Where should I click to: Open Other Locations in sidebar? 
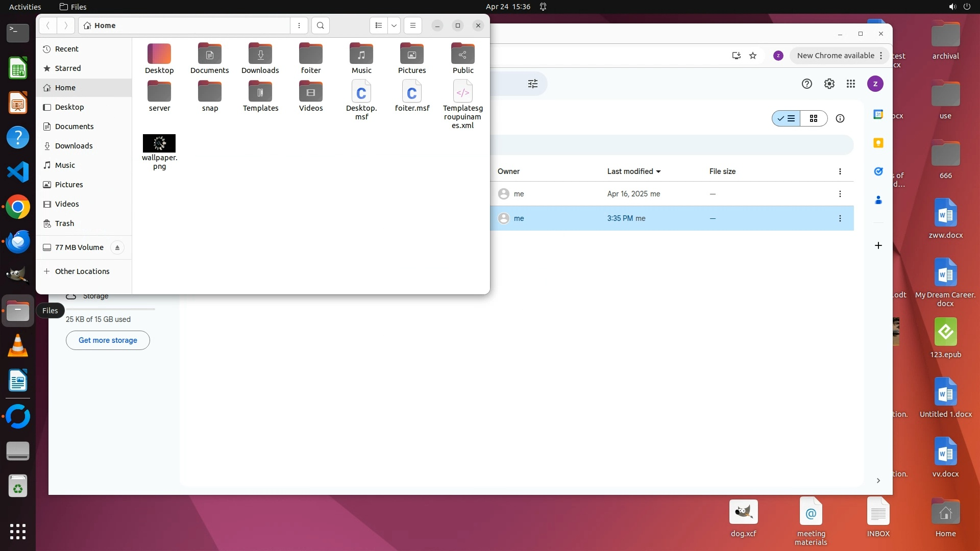tap(82, 271)
